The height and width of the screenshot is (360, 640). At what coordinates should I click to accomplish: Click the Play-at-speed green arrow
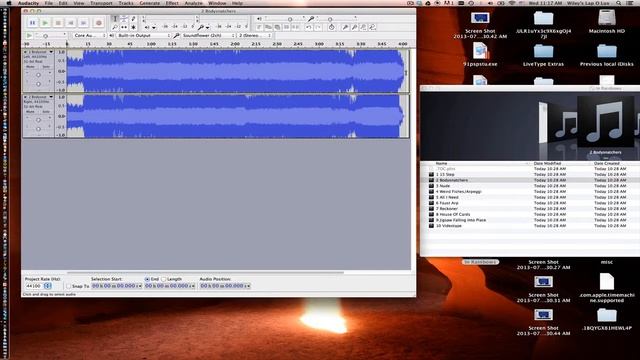(x=29, y=36)
